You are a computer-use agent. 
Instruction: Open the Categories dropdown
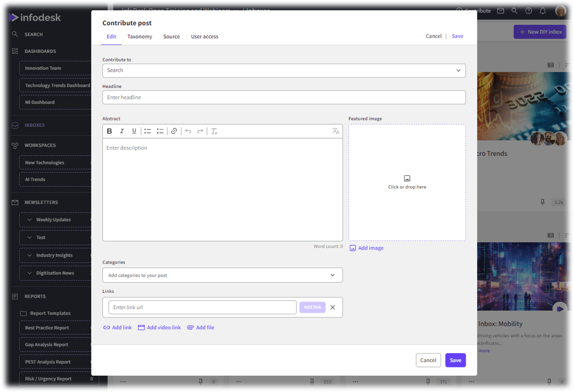point(222,275)
